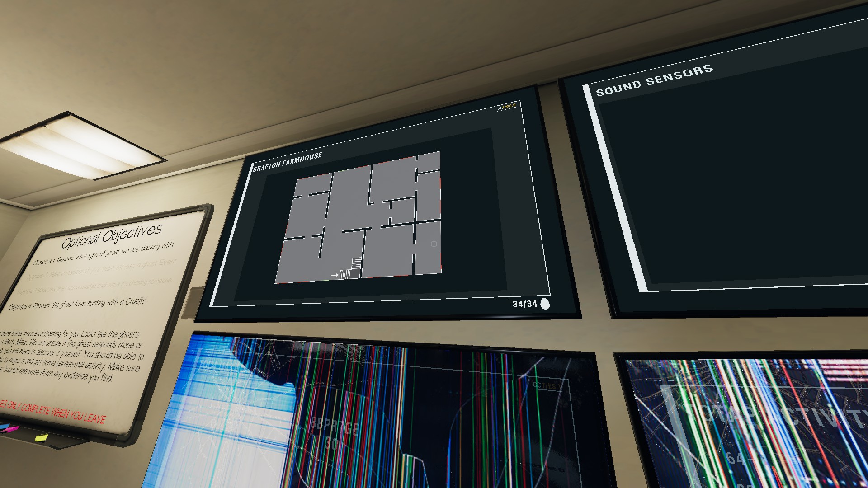Click the Sound Sensors monitor title
The width and height of the screenshot is (868, 488).
(x=654, y=80)
